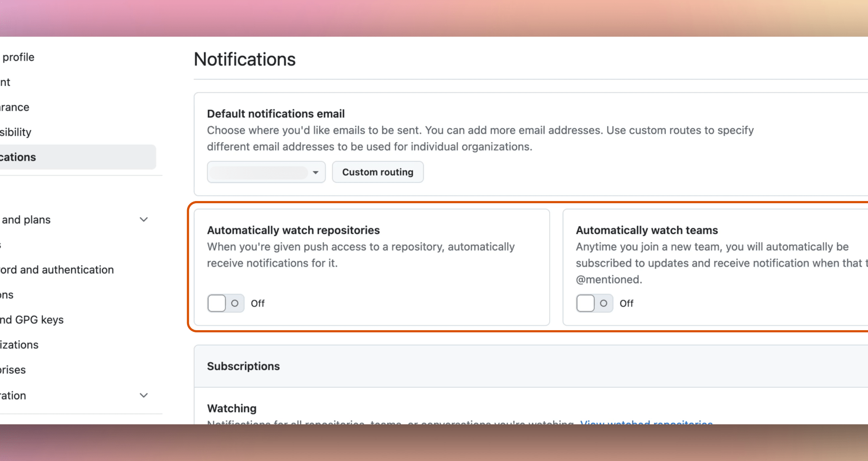
Task: Open default notifications email dropdown
Action: (x=266, y=172)
